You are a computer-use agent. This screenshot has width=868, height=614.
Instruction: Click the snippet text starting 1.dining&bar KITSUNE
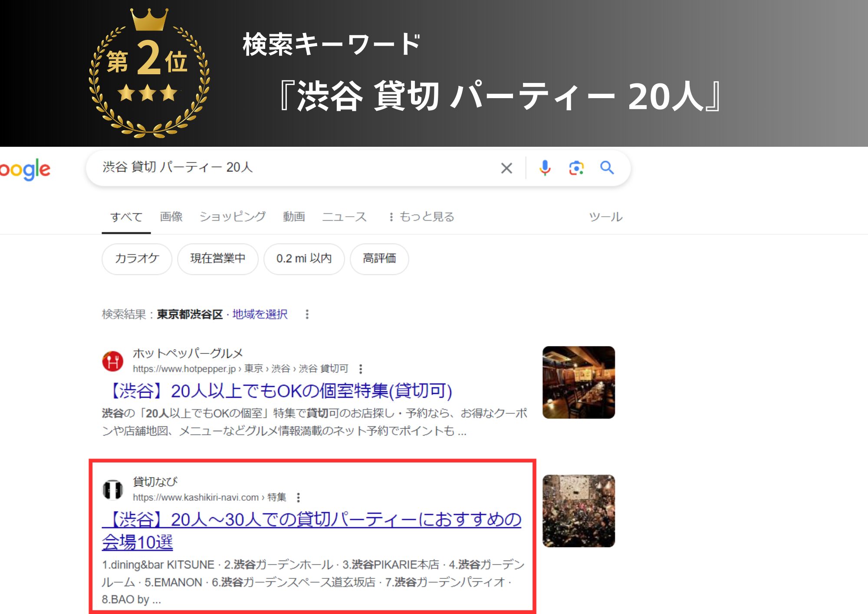313,582
